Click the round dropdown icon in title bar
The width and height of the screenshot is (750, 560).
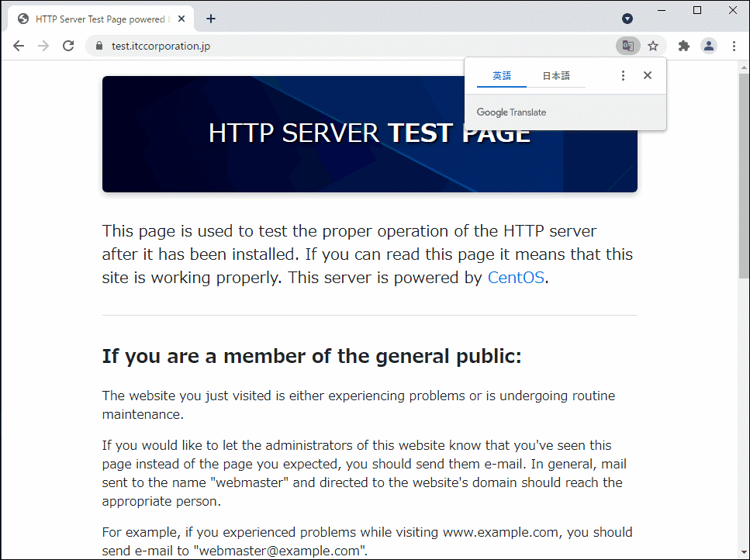(x=627, y=19)
